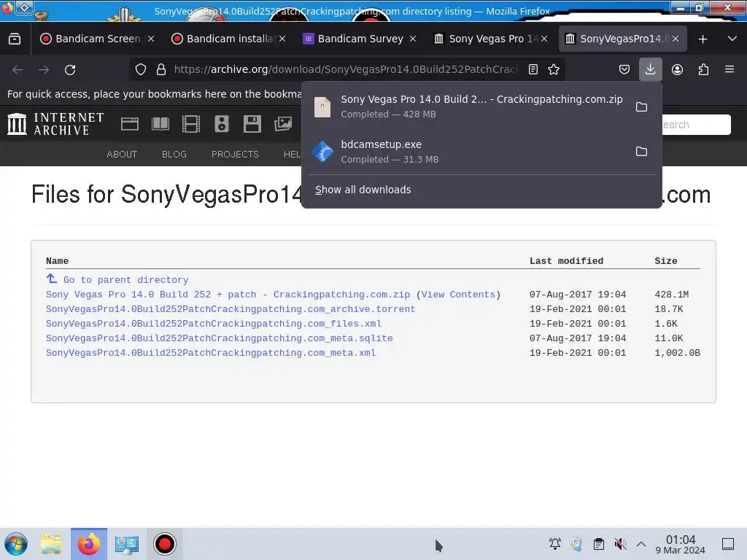Image resolution: width=747 pixels, height=560 pixels.
Task: Go to parent directory link
Action: 125,280
